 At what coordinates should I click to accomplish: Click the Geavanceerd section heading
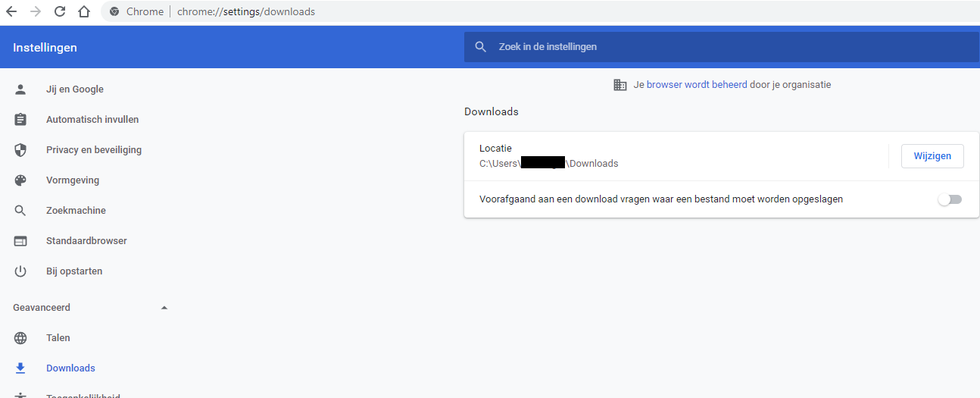point(42,308)
